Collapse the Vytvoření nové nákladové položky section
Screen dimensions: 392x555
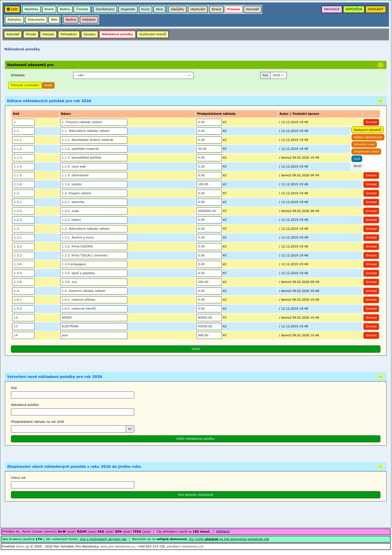380,377
